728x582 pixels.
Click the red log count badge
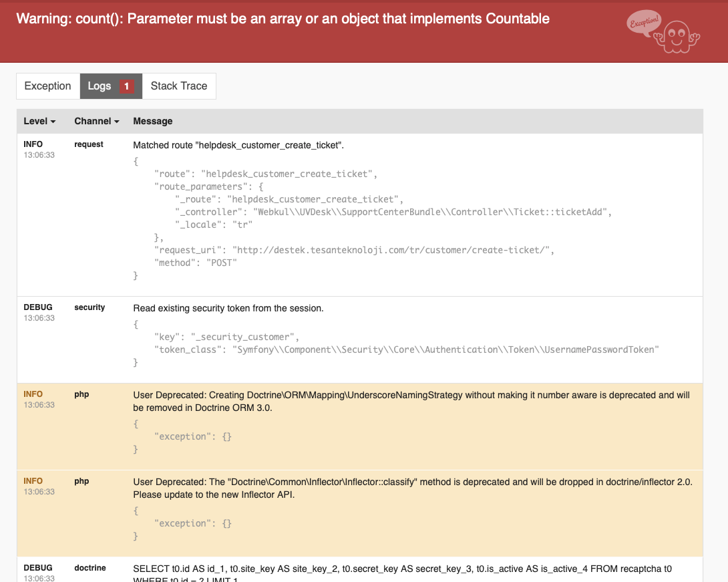click(x=127, y=86)
